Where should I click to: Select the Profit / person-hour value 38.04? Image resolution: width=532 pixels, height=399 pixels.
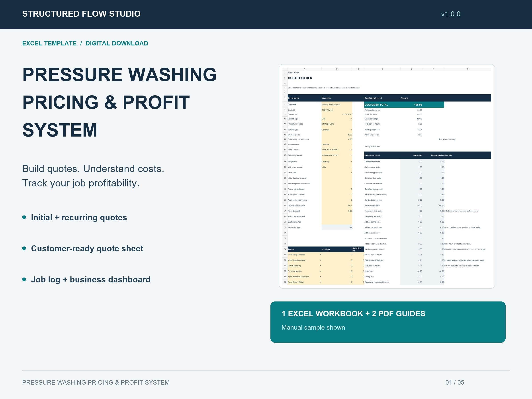419,130
